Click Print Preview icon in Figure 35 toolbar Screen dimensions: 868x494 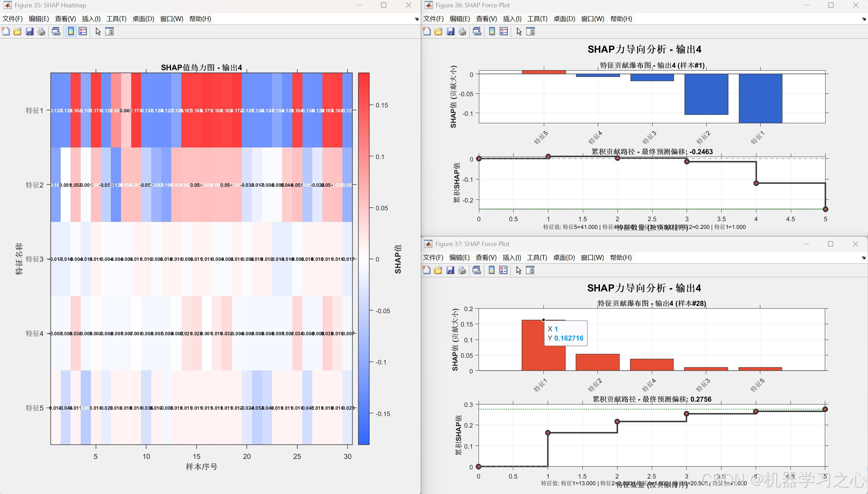[x=56, y=32]
